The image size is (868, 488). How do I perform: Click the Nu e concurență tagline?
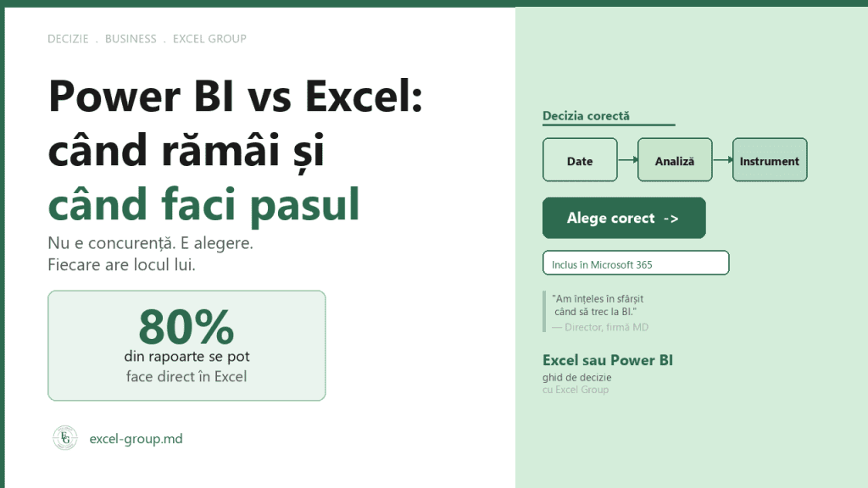(150, 243)
